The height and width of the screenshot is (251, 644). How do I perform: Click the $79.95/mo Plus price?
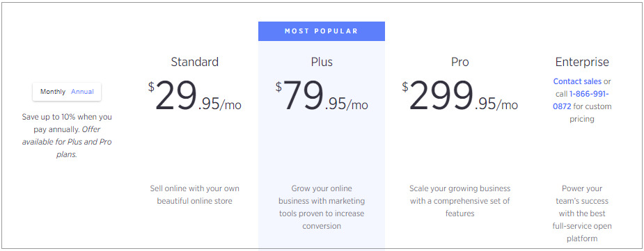coord(322,96)
